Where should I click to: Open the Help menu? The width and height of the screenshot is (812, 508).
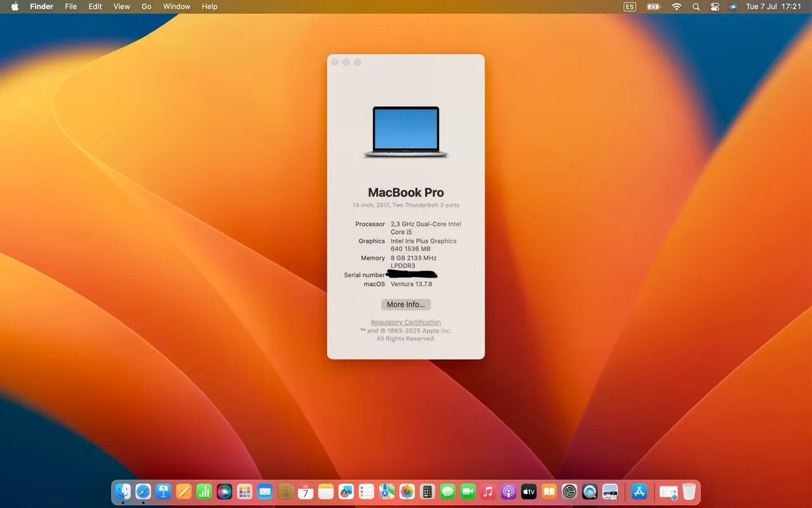click(x=209, y=6)
